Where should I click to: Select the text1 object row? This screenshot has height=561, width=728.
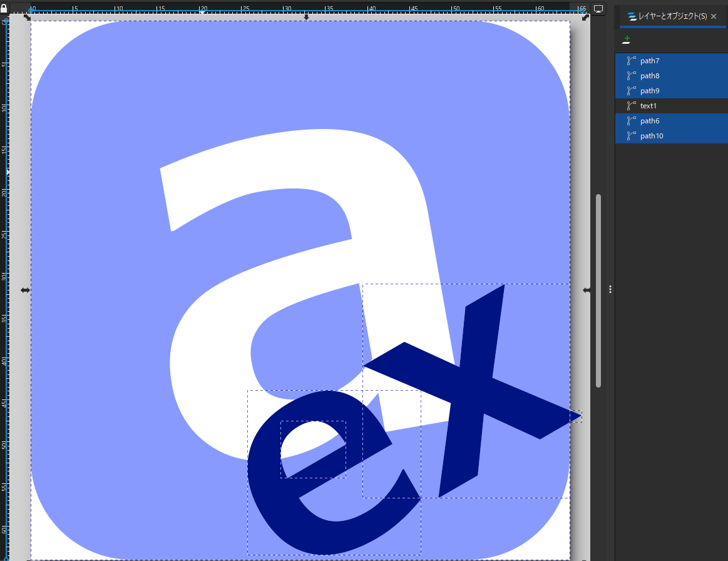[649, 106]
